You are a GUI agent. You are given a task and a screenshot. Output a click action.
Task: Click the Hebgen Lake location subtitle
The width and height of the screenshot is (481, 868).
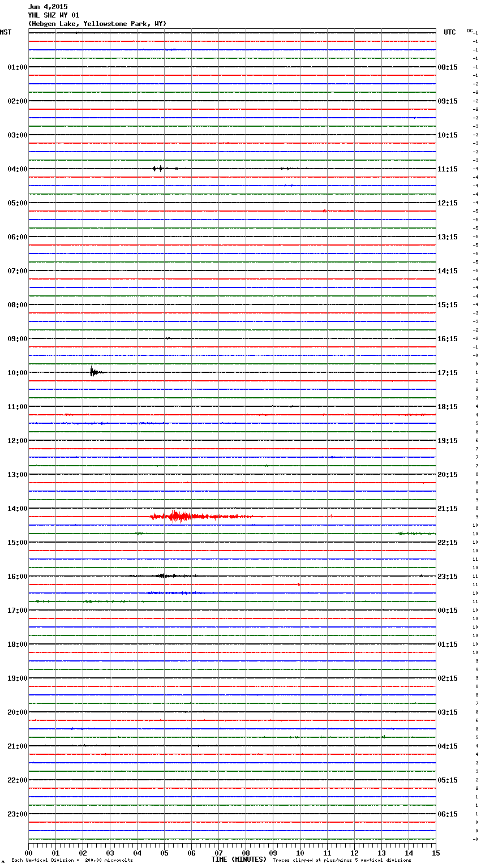pyautogui.click(x=97, y=24)
